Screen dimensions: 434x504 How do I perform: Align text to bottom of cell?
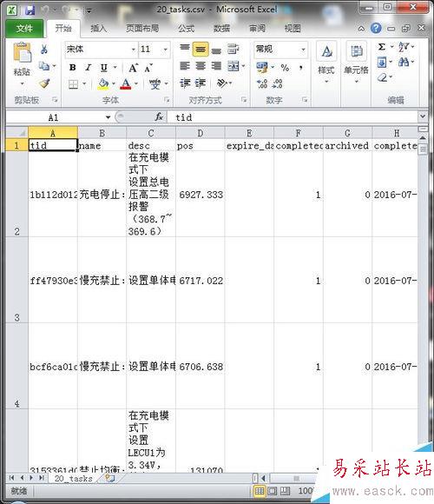(x=216, y=50)
